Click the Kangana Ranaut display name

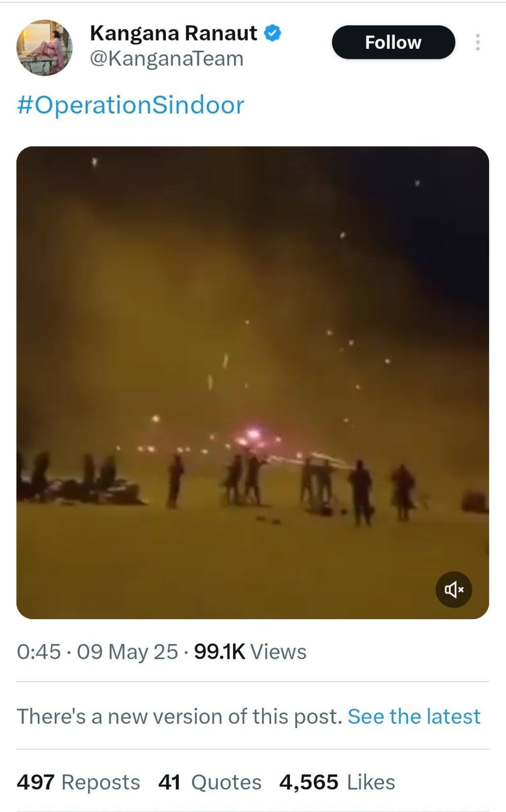(x=173, y=33)
